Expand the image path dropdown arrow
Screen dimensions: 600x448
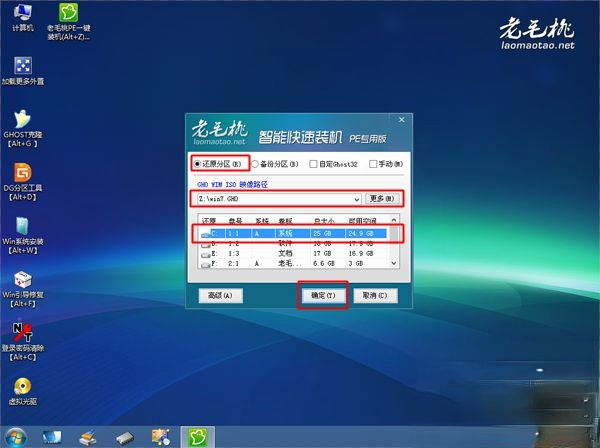(x=356, y=199)
